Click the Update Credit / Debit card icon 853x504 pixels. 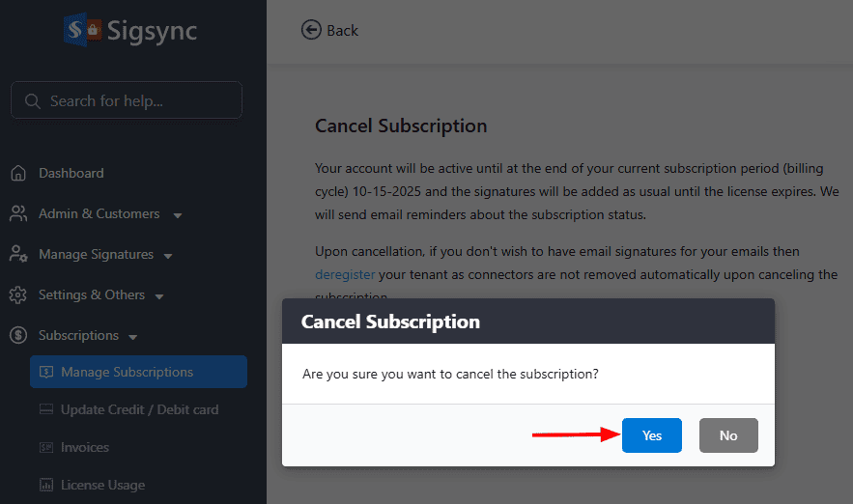click(45, 410)
